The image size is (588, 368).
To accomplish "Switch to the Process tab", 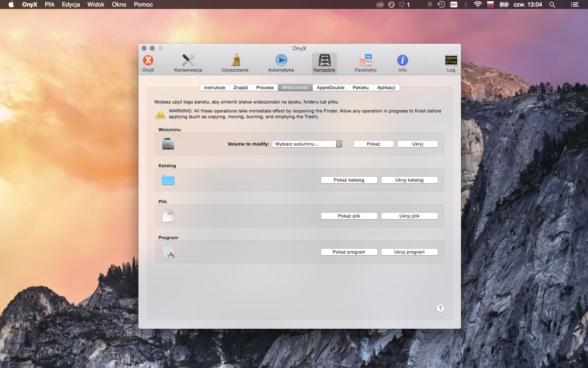I will pos(265,88).
